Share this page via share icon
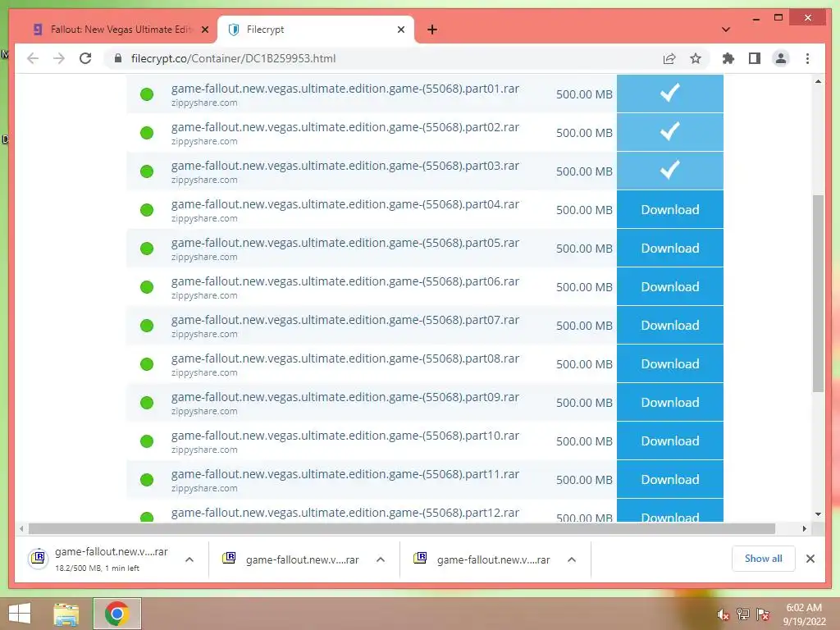The image size is (840, 630). coord(669,58)
